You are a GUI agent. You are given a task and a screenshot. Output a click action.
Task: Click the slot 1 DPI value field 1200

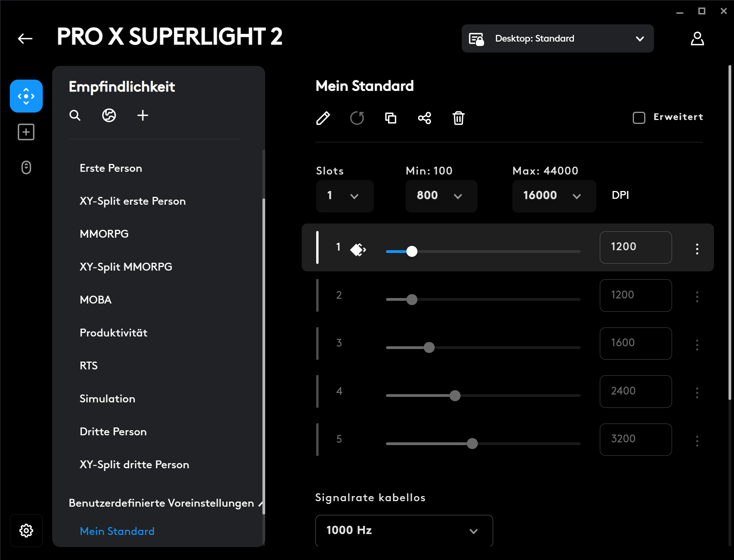(636, 247)
